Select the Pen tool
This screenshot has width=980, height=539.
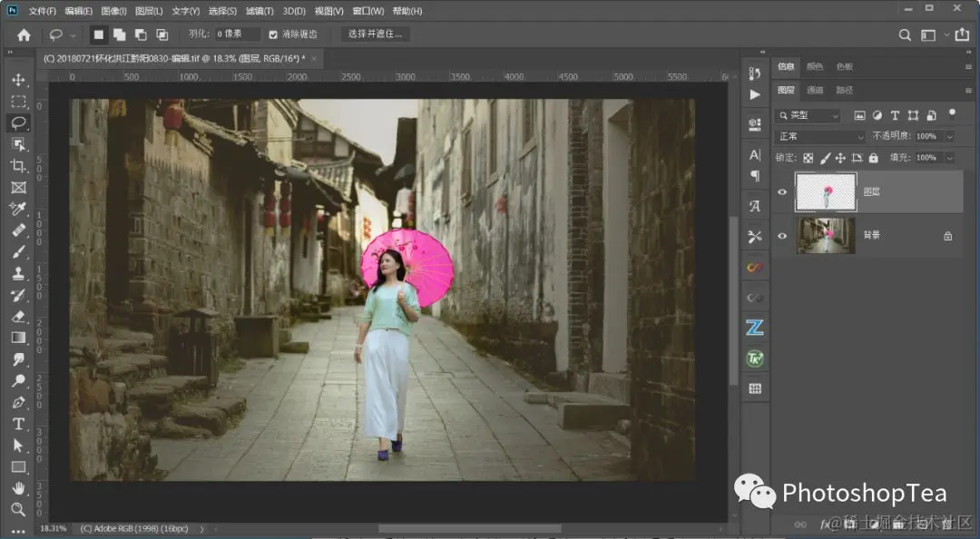(x=18, y=403)
